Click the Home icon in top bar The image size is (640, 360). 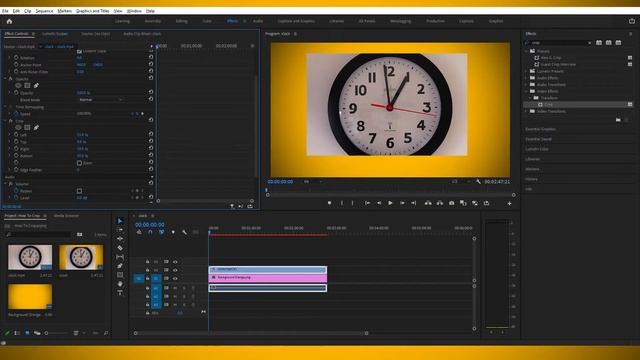9,21
